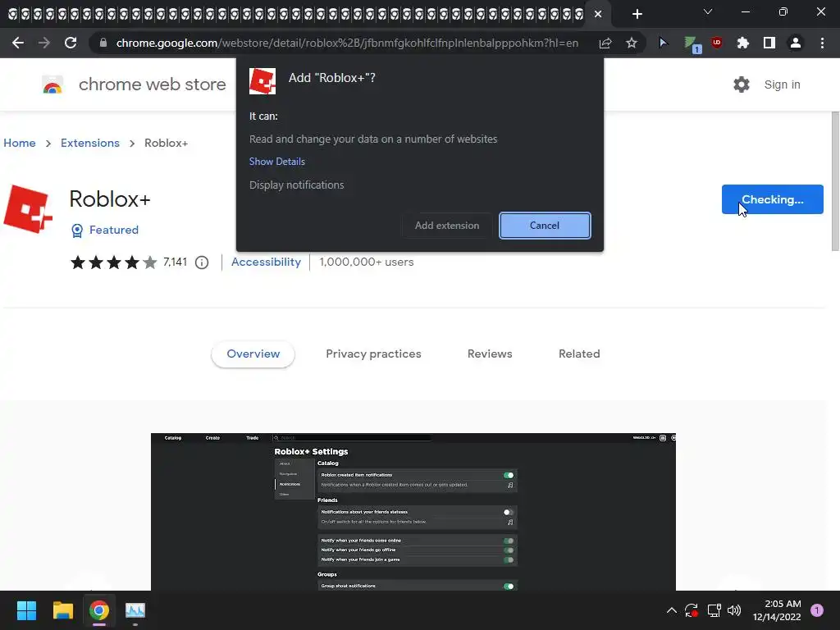Open the uBlock Origin extension icon
This screenshot has width=840, height=630.
pos(717,43)
